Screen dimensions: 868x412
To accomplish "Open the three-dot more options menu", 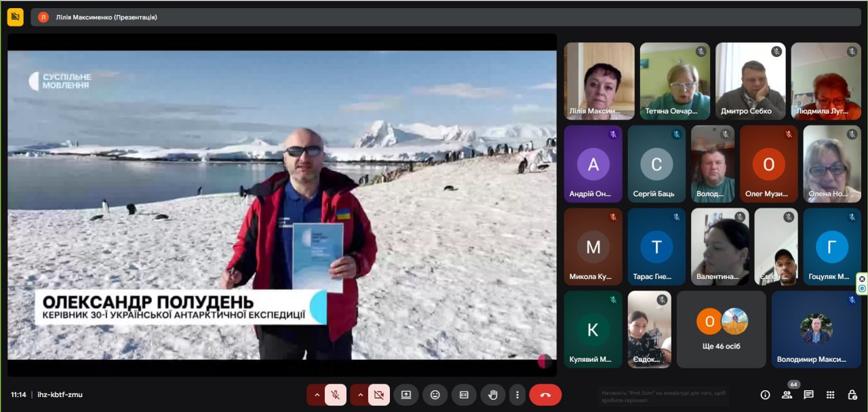I will point(517,394).
